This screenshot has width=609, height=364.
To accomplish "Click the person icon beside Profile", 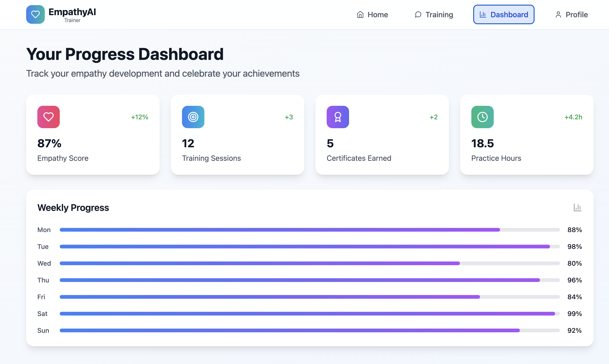I will [x=558, y=15].
